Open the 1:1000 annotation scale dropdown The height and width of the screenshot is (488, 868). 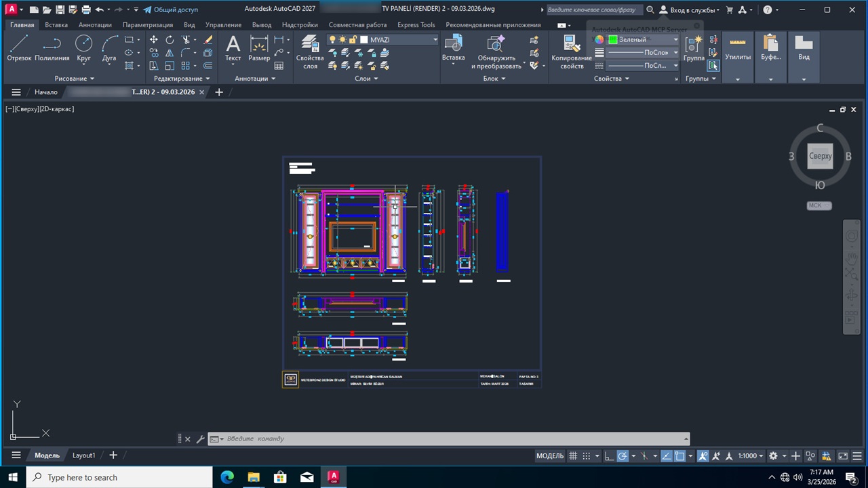point(751,456)
